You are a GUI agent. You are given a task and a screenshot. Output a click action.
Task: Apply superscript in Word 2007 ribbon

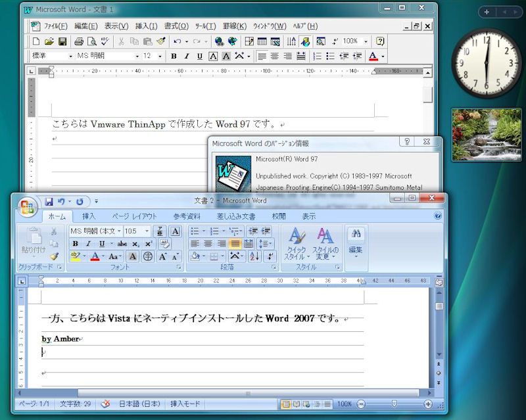(149, 244)
